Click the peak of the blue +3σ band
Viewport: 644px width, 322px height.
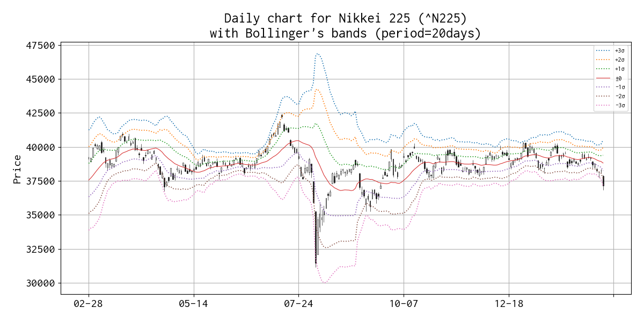point(317,54)
